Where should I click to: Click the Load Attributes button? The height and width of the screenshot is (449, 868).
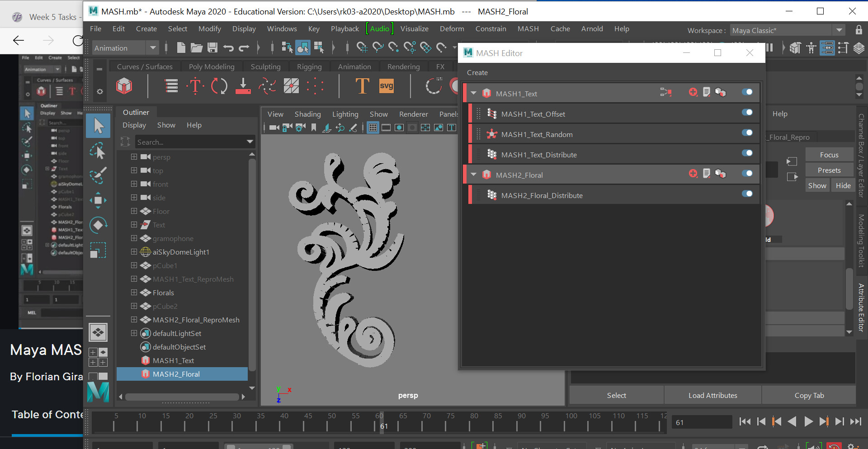[712, 395]
